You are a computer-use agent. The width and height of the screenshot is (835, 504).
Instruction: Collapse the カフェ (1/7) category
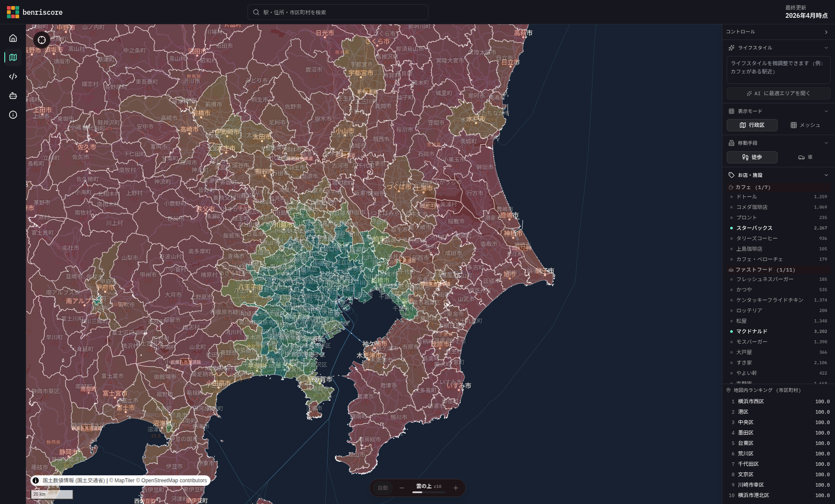click(x=778, y=187)
